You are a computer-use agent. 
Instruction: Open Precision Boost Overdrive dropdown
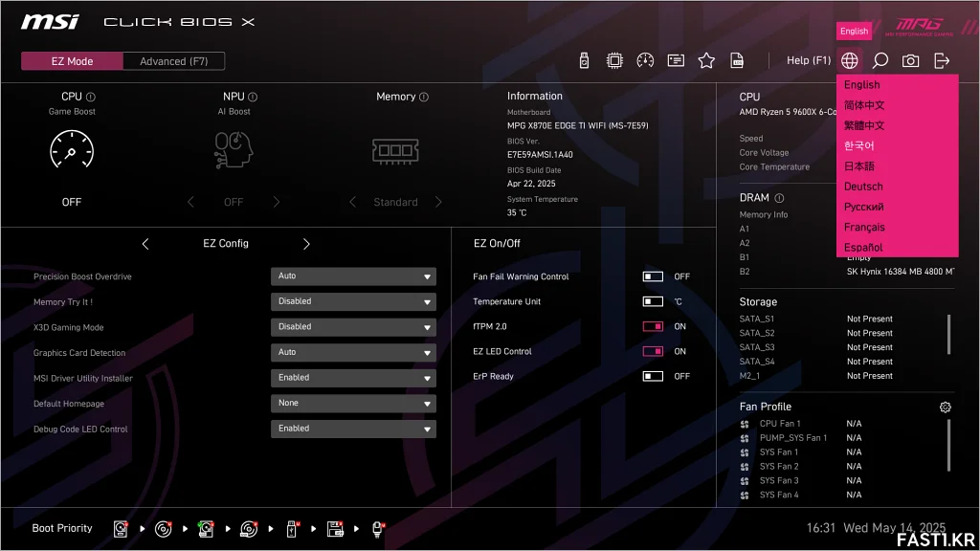coord(353,276)
